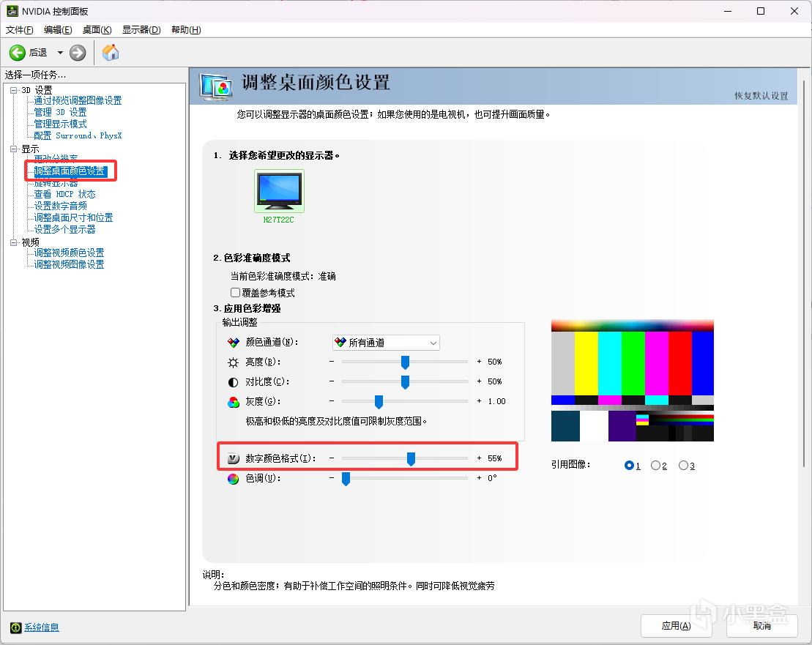This screenshot has width=812, height=645.
Task: Open 通过预览调整图像设置 in tree
Action: (x=78, y=100)
